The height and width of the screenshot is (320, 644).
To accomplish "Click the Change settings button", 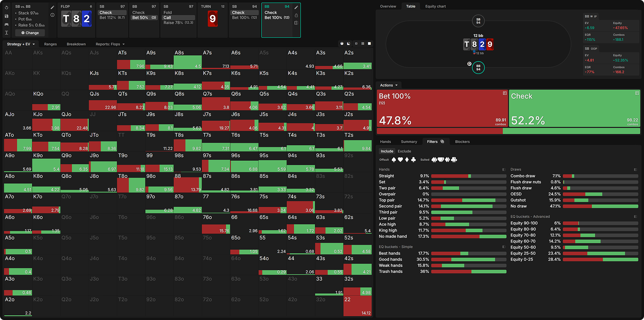I will pyautogui.click(x=30, y=33).
